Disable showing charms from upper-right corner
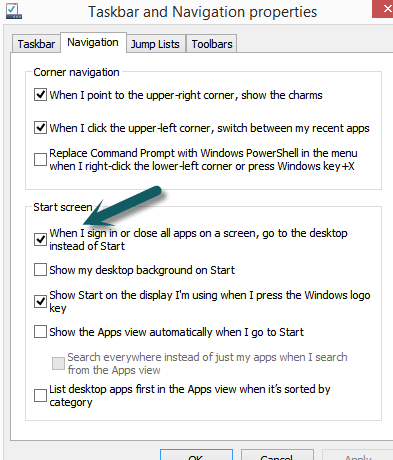Image resolution: width=393 pixels, height=460 pixels. pyautogui.click(x=40, y=95)
